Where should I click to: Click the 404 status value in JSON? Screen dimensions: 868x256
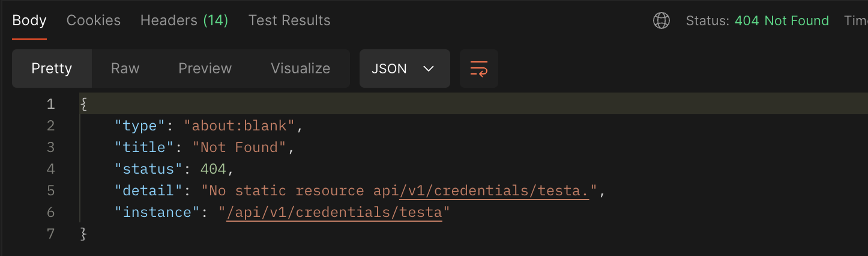tap(212, 169)
